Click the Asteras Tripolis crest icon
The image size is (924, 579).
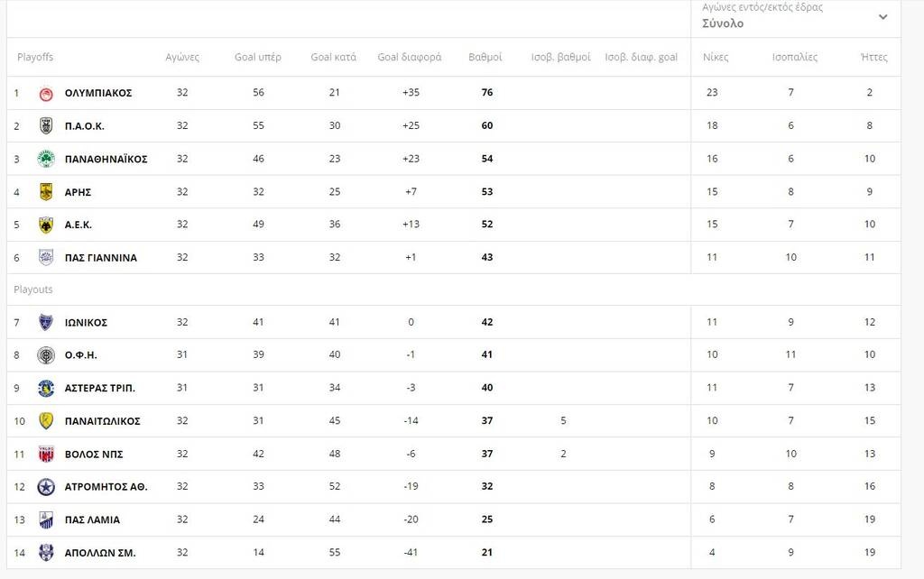[46, 388]
